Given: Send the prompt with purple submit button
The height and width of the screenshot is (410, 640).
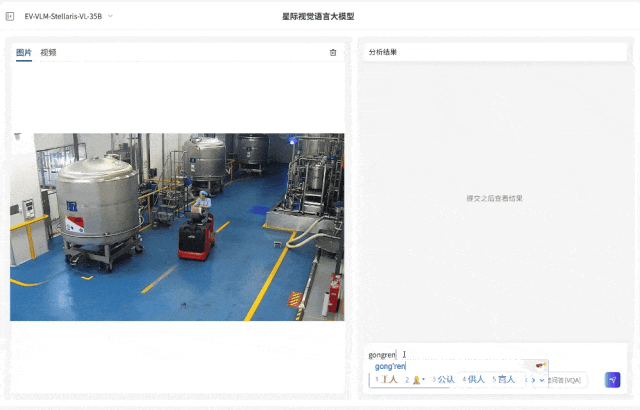Looking at the screenshot, I should tap(612, 380).
